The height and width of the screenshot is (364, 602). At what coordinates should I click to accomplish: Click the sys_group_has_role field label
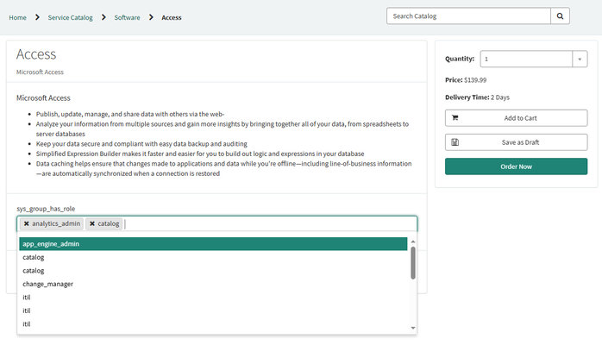46,209
